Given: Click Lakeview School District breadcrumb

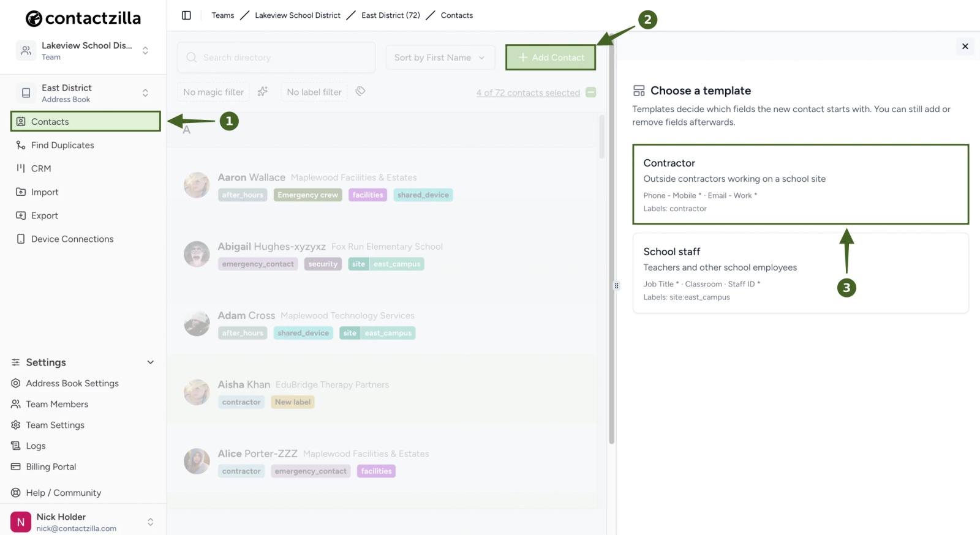Looking at the screenshot, I should [298, 15].
